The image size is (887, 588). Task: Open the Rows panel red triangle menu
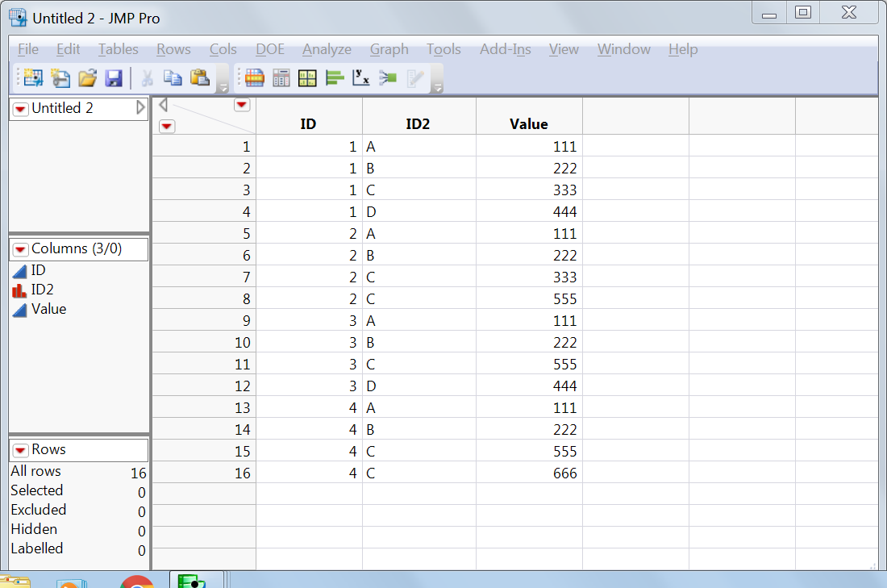19,450
